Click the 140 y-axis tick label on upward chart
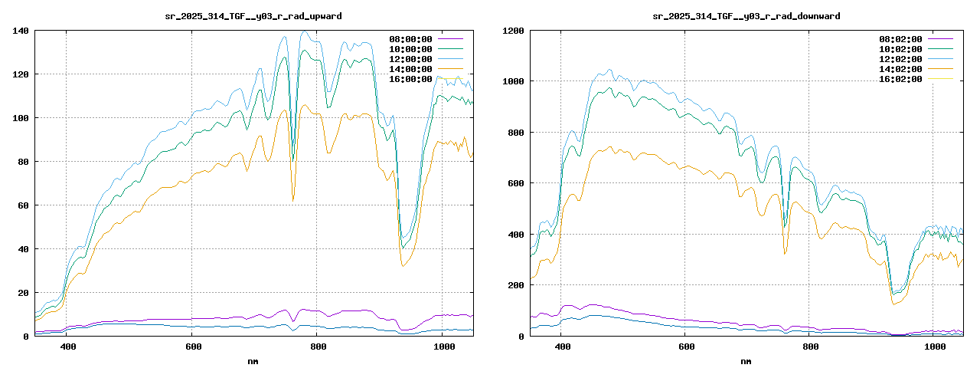Image resolution: width=980 pixels, height=368 pixels. click(20, 31)
